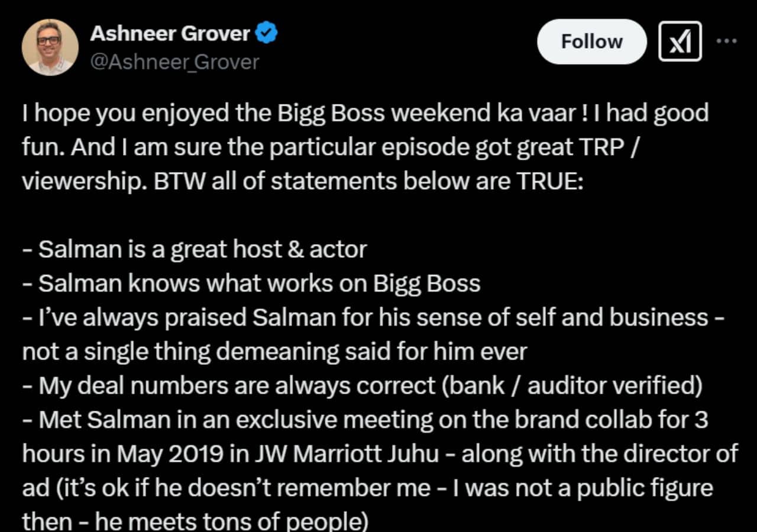Click the line 'ad (it's ok if he doesn't'
Viewport: 757px width, 532px height.
point(367,489)
